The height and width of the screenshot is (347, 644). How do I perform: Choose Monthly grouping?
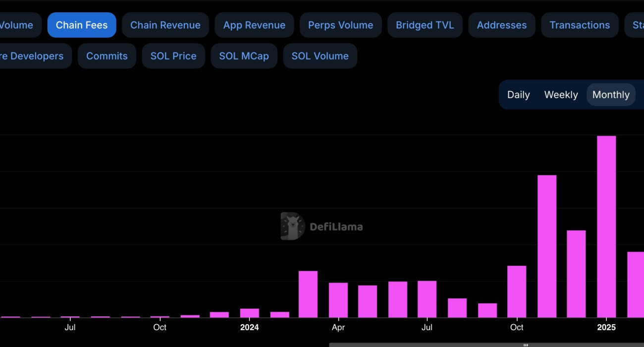[611, 95]
